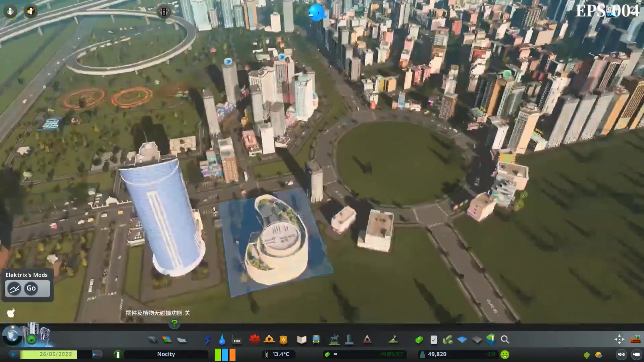Open the magnifier search tool
The image size is (644, 362).
(x=505, y=340)
